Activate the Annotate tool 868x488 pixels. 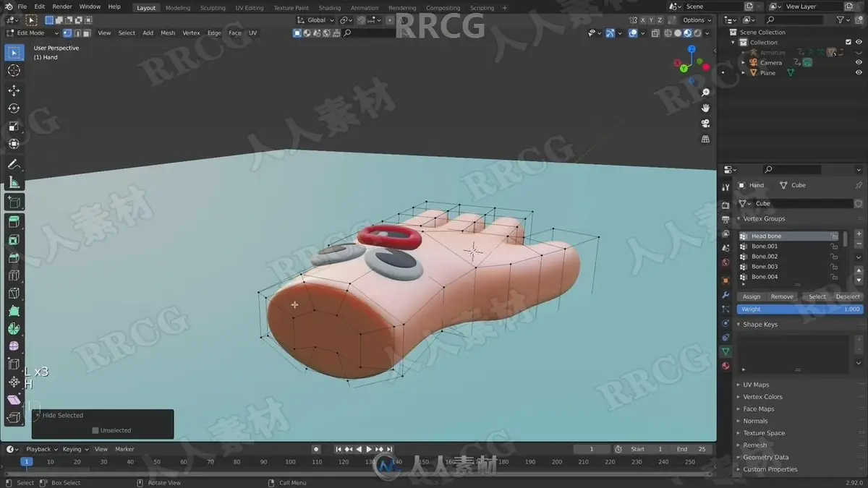pyautogui.click(x=14, y=165)
